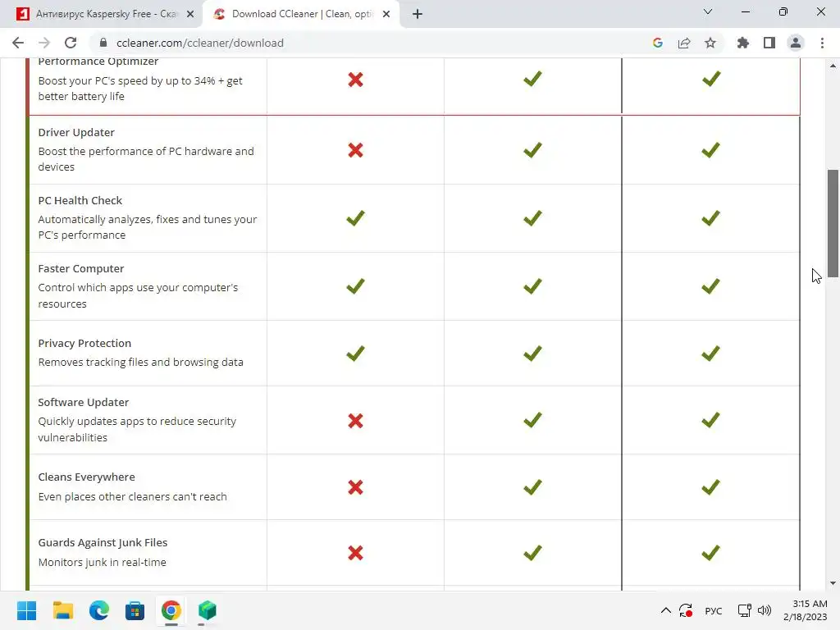Click "Removes tracking files and browsing data" text
The image size is (840, 630).
(140, 362)
